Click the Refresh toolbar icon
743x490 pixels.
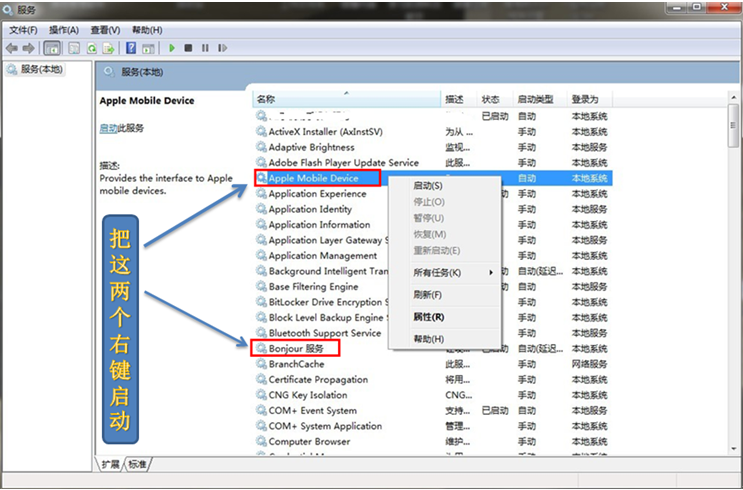point(92,48)
